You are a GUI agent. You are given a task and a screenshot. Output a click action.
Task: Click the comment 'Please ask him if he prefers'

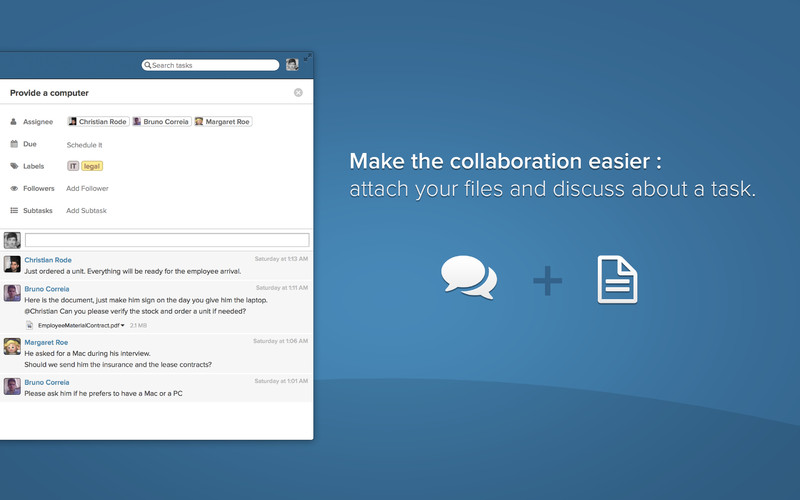pos(103,393)
